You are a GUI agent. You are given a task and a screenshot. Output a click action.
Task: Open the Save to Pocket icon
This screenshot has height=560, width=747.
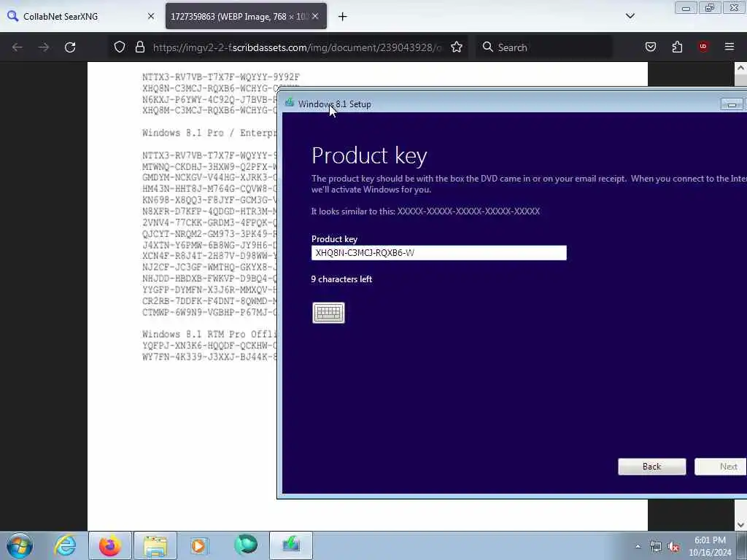[x=651, y=47]
